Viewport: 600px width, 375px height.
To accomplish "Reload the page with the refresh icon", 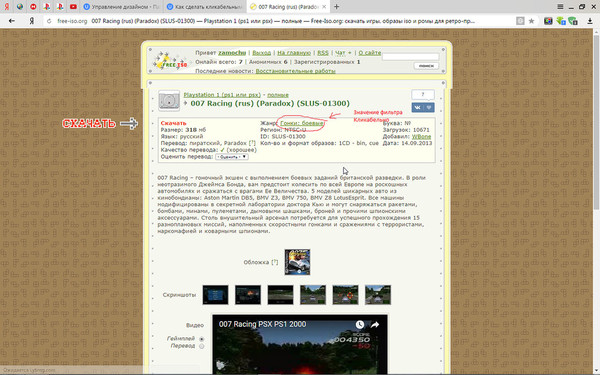I will click(49, 21).
